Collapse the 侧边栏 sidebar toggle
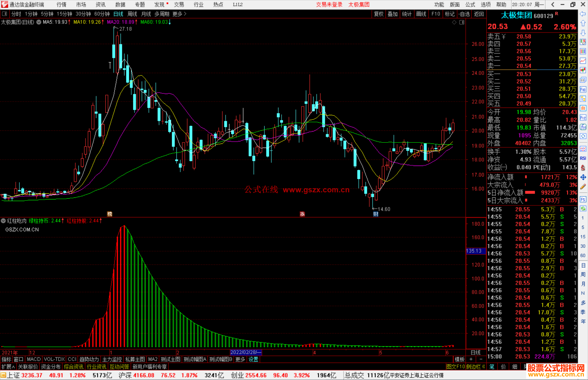 pyautogui.click(x=476, y=367)
